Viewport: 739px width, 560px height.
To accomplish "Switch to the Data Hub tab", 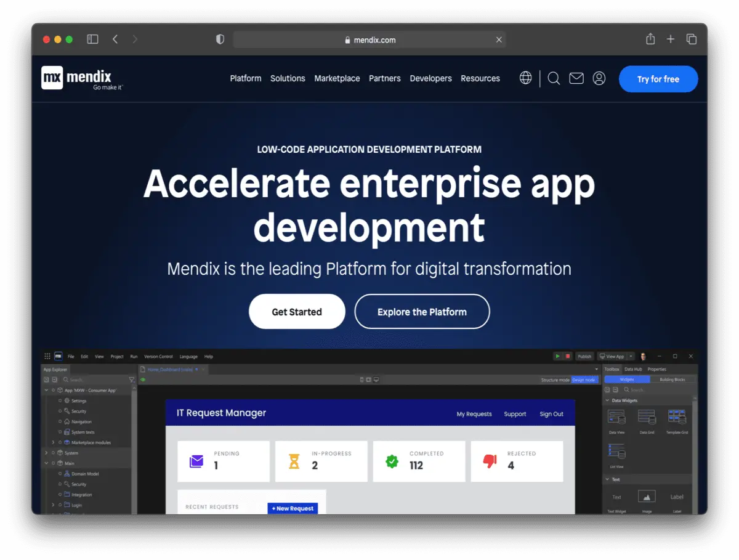I will pyautogui.click(x=633, y=369).
